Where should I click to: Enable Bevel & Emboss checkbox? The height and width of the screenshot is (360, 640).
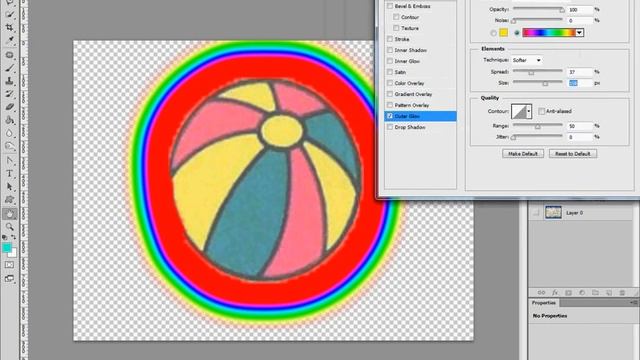(x=390, y=6)
